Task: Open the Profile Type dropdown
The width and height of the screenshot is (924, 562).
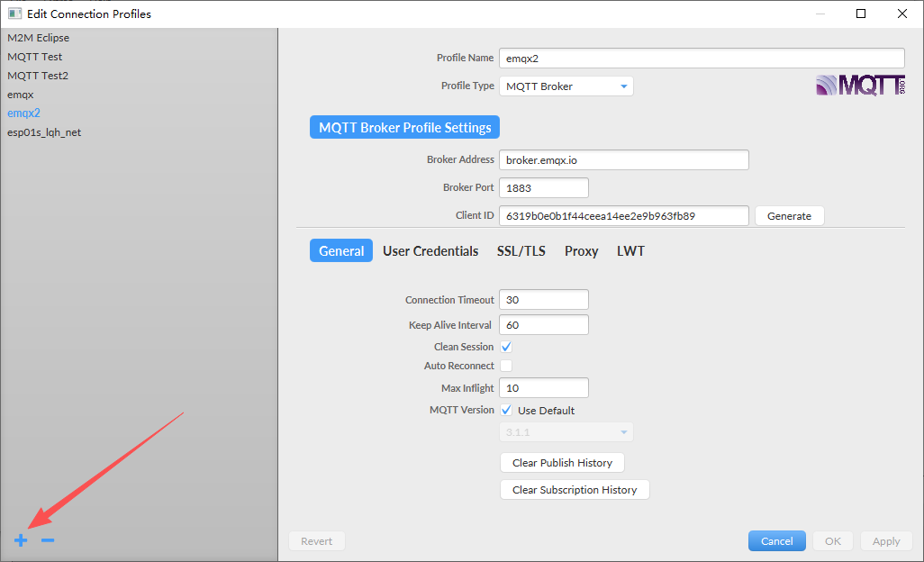Action: tap(566, 86)
